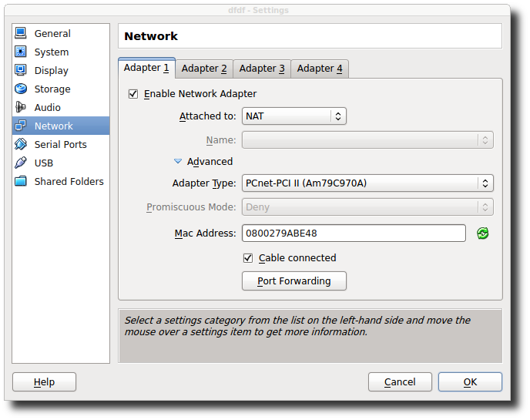530x420 pixels.
Task: Click into the Mac Address field
Action: point(354,234)
